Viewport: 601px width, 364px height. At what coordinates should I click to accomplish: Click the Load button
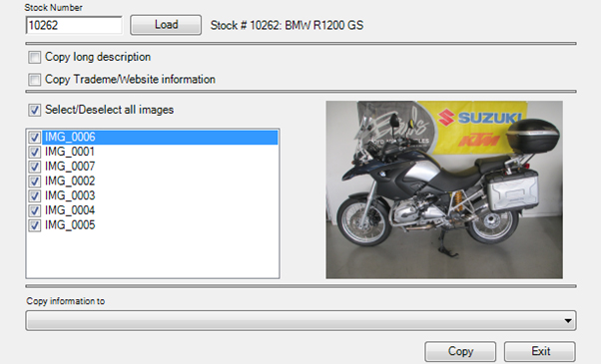[x=166, y=25]
